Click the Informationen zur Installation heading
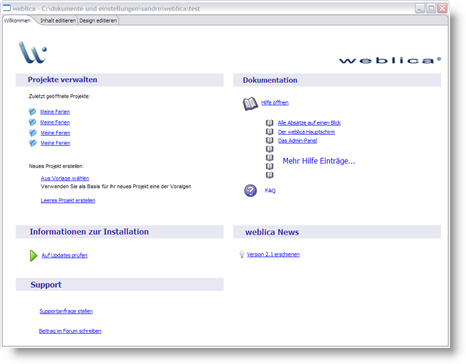The image size is (466, 364). tap(89, 232)
